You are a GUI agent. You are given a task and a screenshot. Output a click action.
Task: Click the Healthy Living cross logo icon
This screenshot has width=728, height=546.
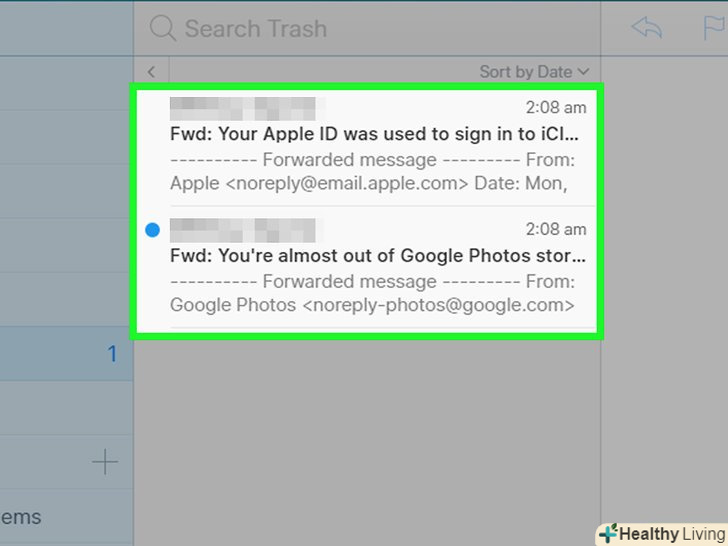pos(607,534)
